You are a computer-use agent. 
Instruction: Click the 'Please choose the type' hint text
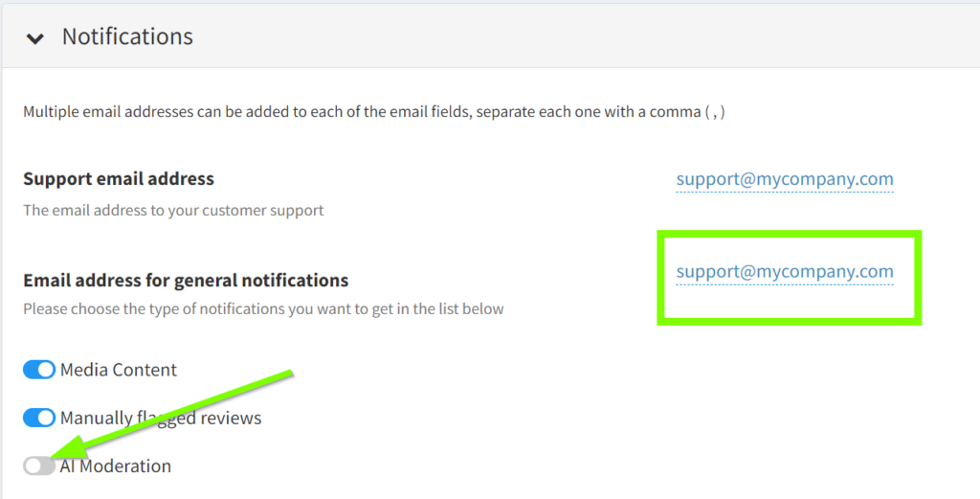click(263, 309)
